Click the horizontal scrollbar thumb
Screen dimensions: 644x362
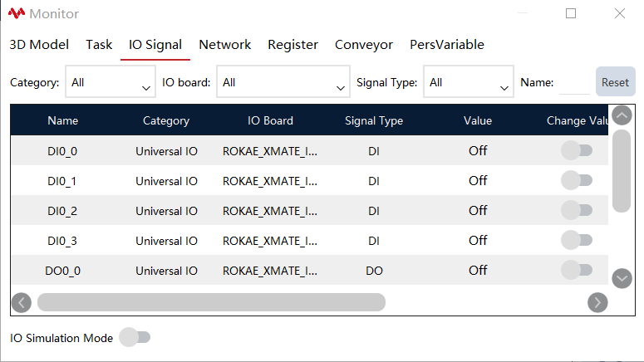click(211, 302)
